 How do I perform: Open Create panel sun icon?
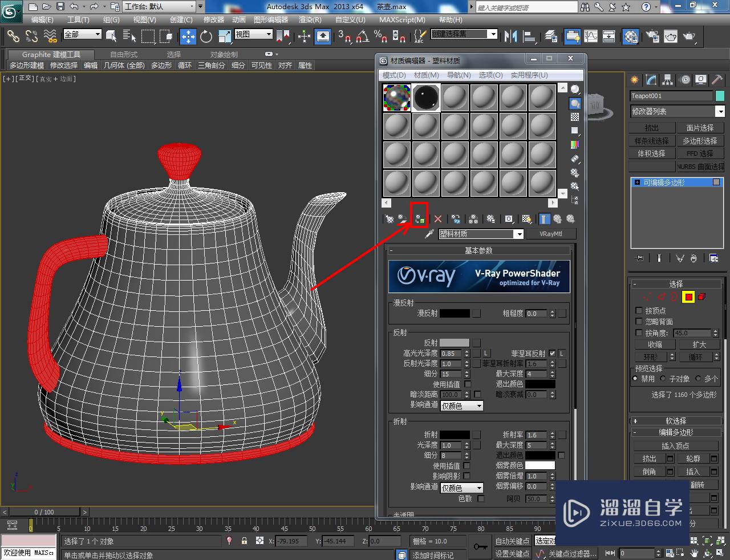coord(635,80)
